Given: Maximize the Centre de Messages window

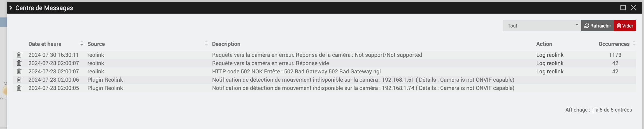Looking at the screenshot, I should tap(623, 8).
